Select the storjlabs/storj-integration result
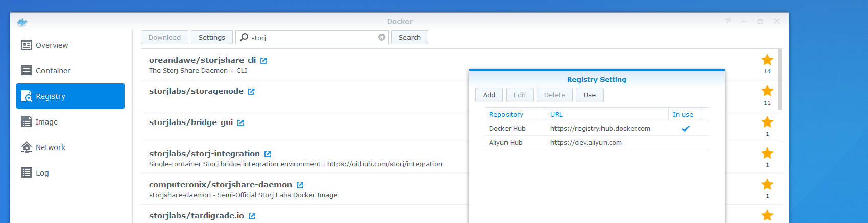The height and width of the screenshot is (223, 868). click(459, 158)
